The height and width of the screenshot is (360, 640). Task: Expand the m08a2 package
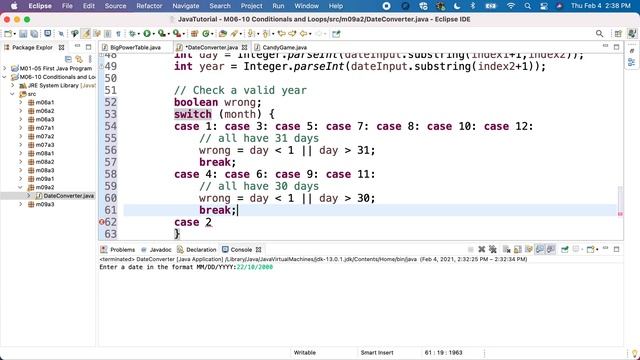click(x=21, y=162)
